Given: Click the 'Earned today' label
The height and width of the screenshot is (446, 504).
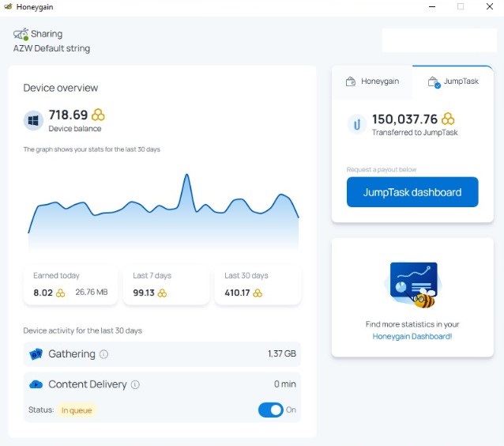Looking at the screenshot, I should pyautogui.click(x=56, y=275).
